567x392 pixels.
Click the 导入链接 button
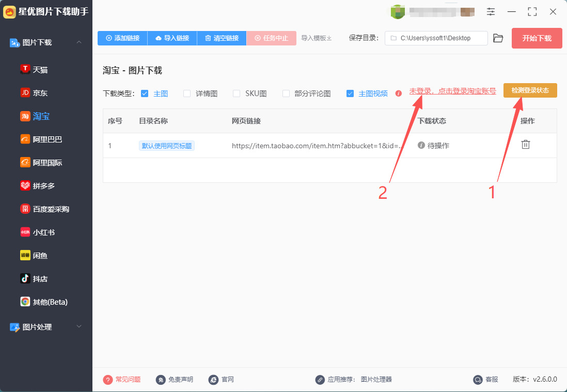pyautogui.click(x=172, y=38)
